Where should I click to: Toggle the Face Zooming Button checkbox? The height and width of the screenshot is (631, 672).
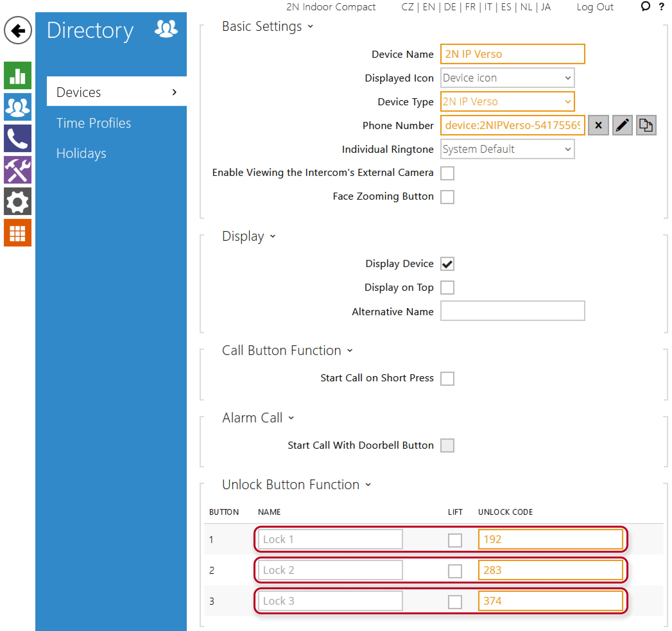point(448,197)
